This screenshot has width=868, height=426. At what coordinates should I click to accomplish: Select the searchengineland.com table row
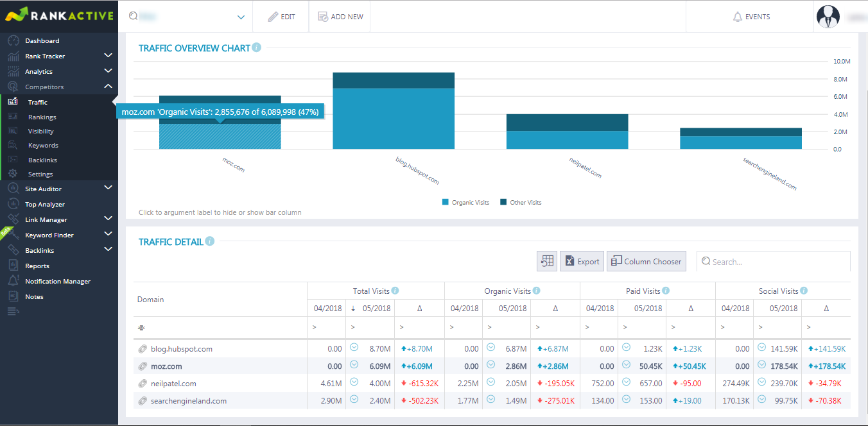[x=492, y=401]
